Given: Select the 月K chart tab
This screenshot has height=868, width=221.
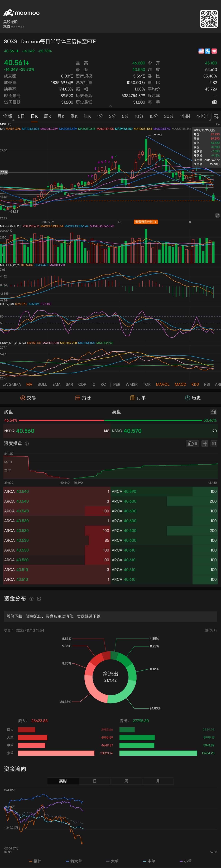Looking at the screenshot, I should tap(61, 116).
